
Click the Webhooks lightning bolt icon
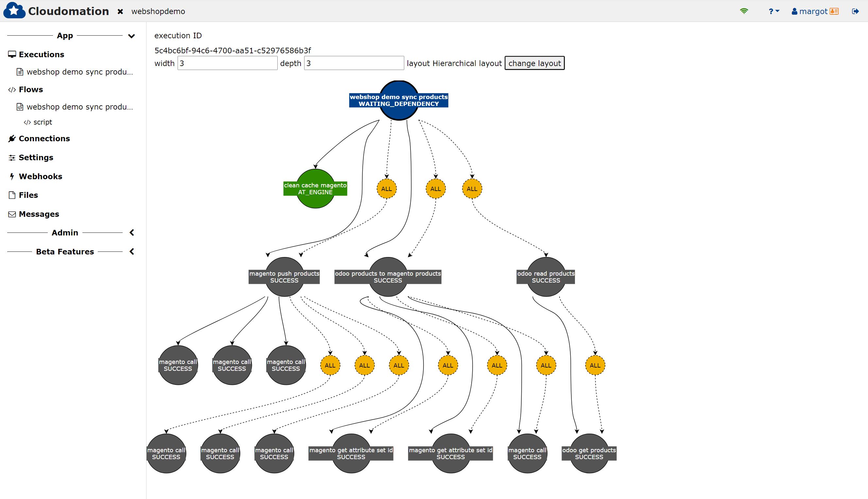tap(12, 177)
